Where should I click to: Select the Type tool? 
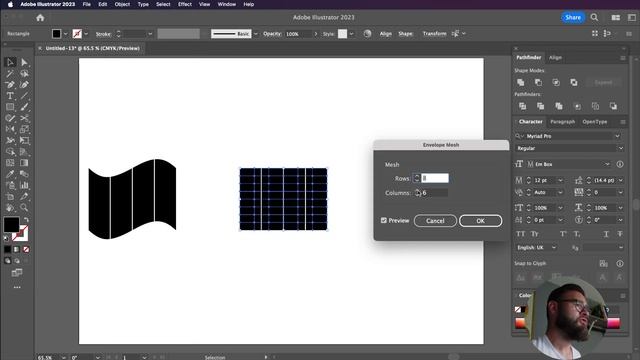[x=10, y=96]
